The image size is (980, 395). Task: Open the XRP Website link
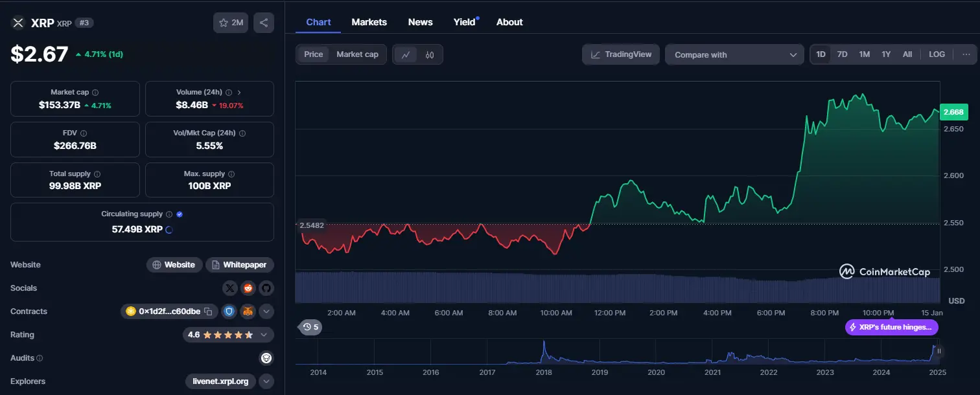pos(174,265)
